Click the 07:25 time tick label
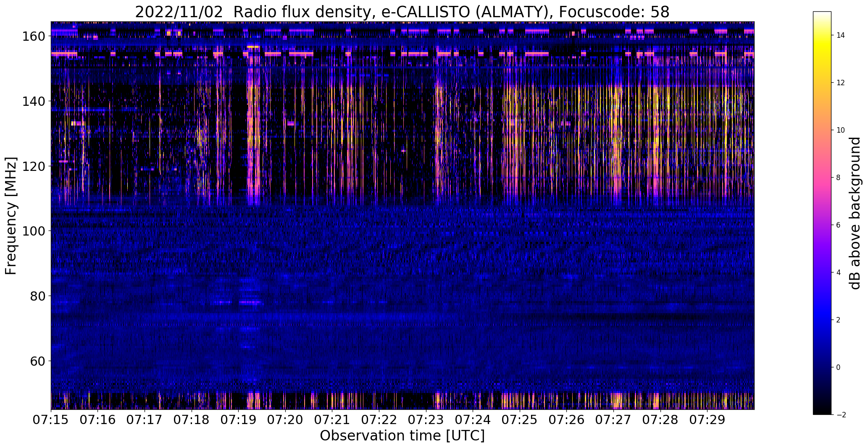Screen dimensions: 868x448 (x=520, y=419)
